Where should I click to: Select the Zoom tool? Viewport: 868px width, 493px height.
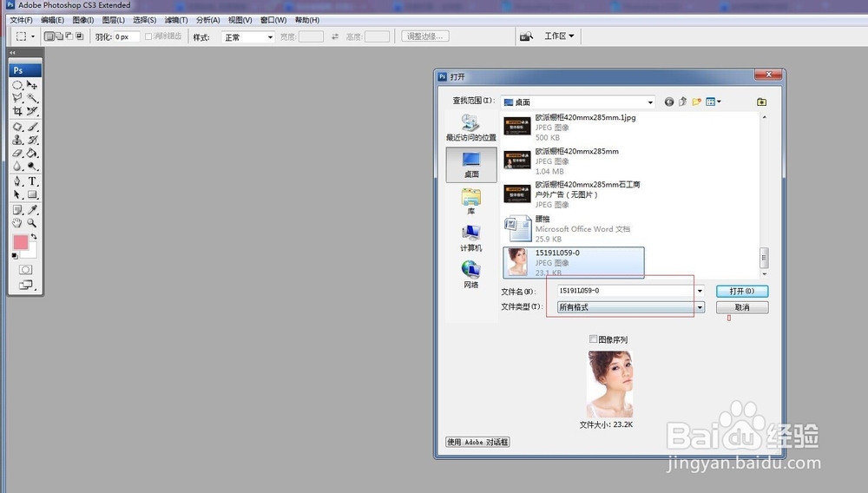[33, 223]
